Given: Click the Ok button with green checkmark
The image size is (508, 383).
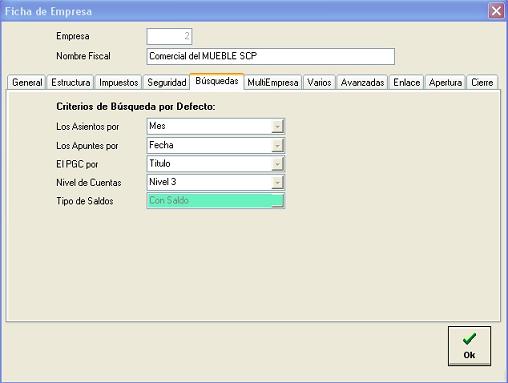Looking at the screenshot, I should (x=469, y=346).
